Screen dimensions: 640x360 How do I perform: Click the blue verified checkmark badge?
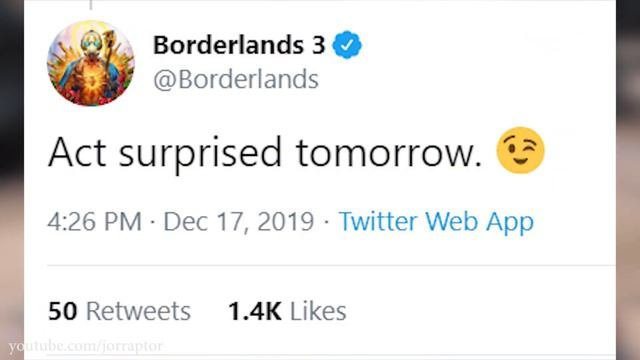[x=347, y=45]
